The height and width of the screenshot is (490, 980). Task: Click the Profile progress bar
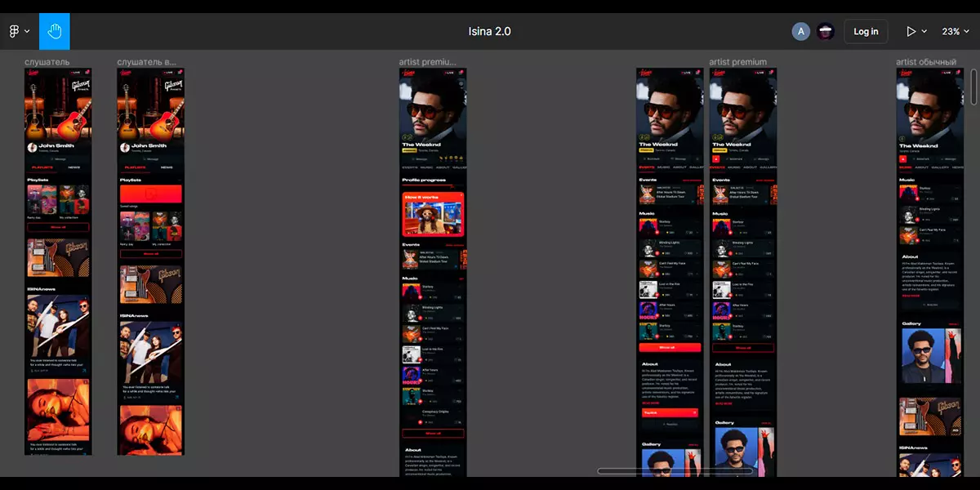(x=433, y=186)
